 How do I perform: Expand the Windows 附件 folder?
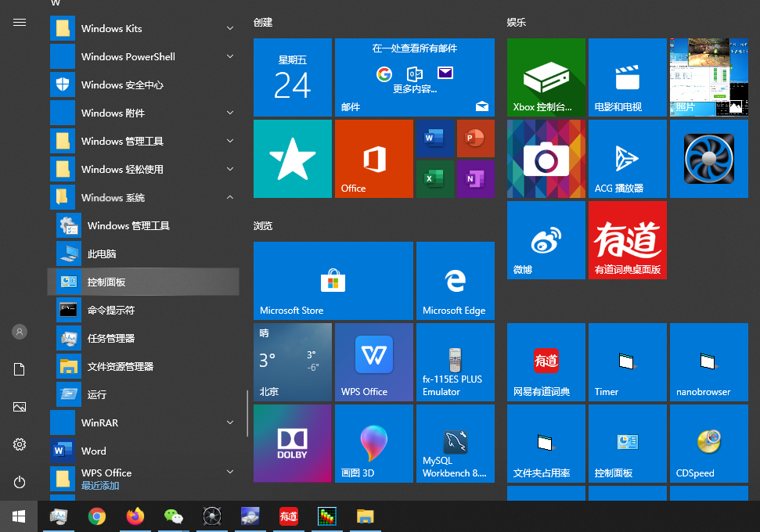[x=143, y=113]
